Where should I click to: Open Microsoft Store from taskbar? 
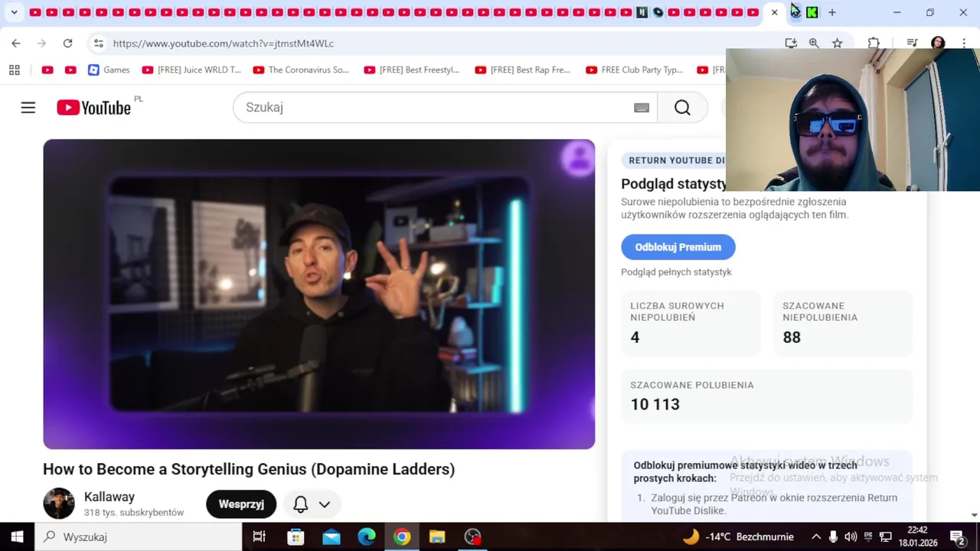296,536
